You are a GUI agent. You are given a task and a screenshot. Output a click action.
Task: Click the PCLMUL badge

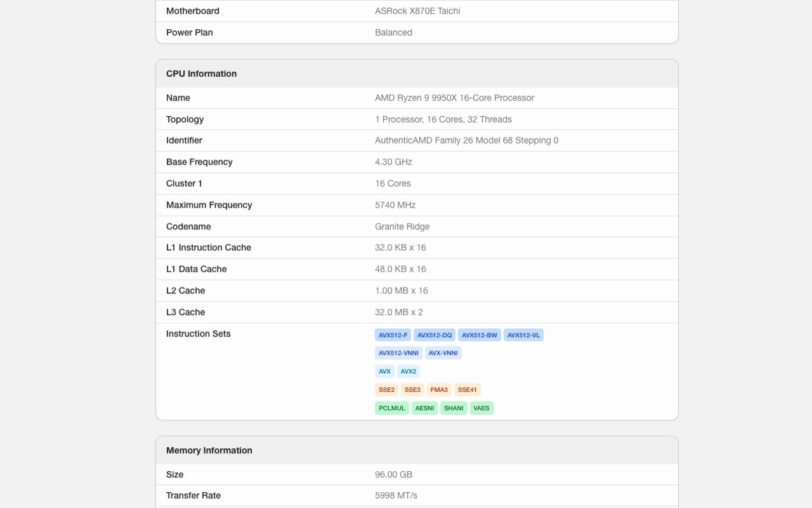[392, 408]
